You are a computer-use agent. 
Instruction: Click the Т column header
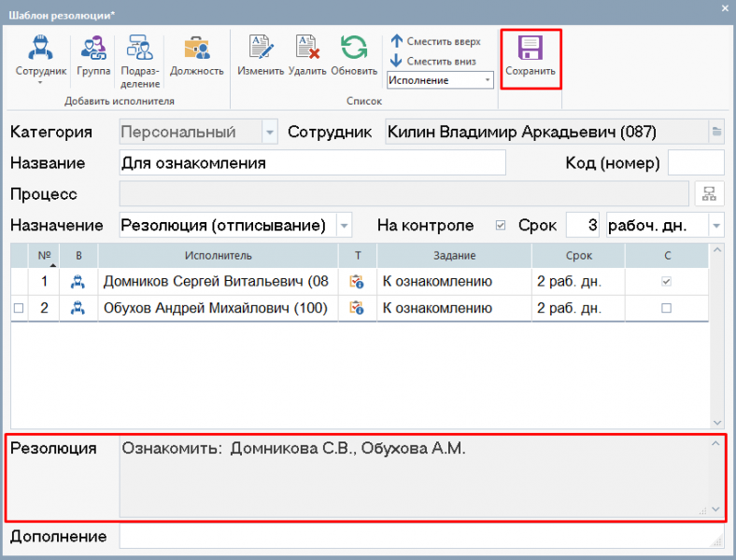pyautogui.click(x=357, y=256)
